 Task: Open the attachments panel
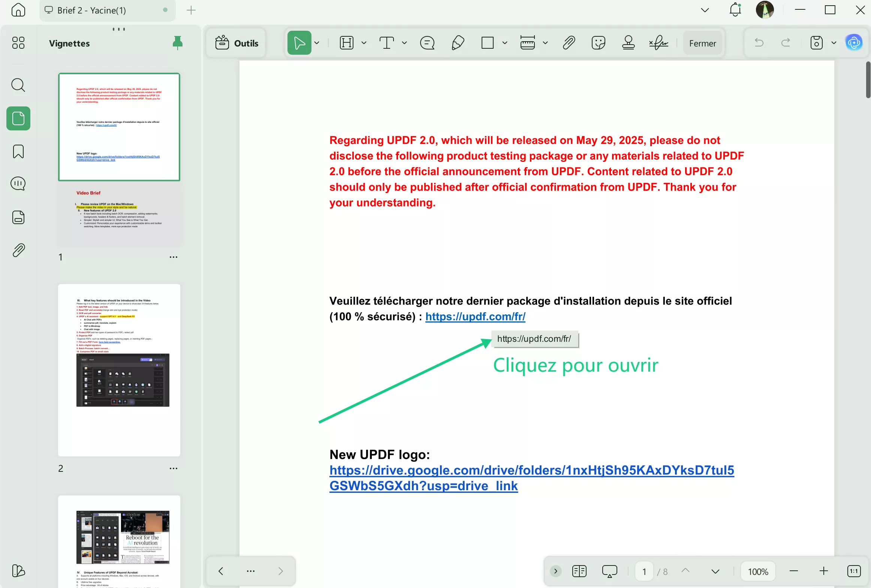pyautogui.click(x=18, y=250)
